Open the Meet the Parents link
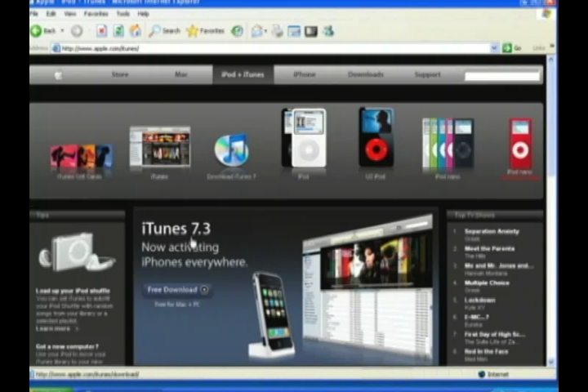Screen dimensions: 588x392 489,249
